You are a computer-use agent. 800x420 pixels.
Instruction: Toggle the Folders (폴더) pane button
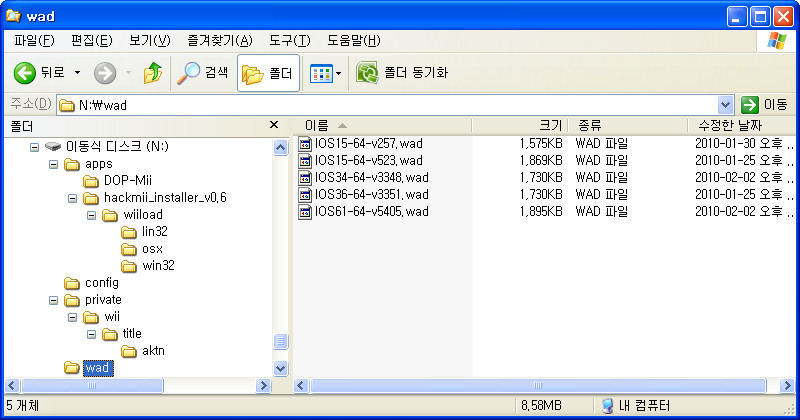(268, 73)
